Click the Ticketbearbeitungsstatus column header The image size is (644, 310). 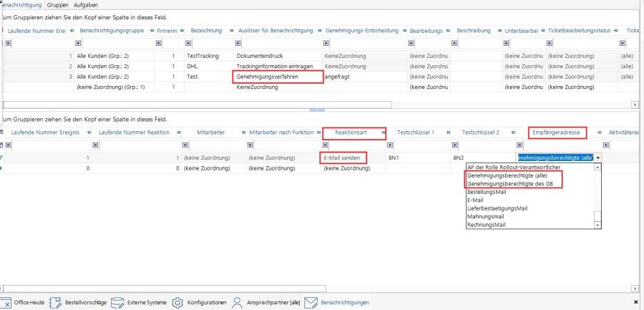[x=579, y=31]
